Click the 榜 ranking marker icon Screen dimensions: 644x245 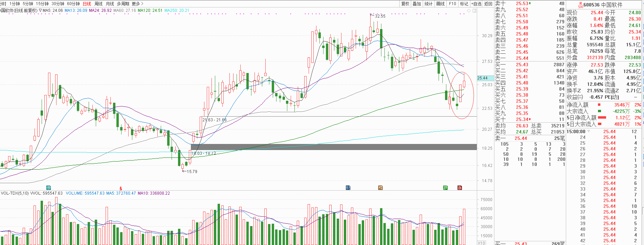pyautogui.click(x=380, y=188)
